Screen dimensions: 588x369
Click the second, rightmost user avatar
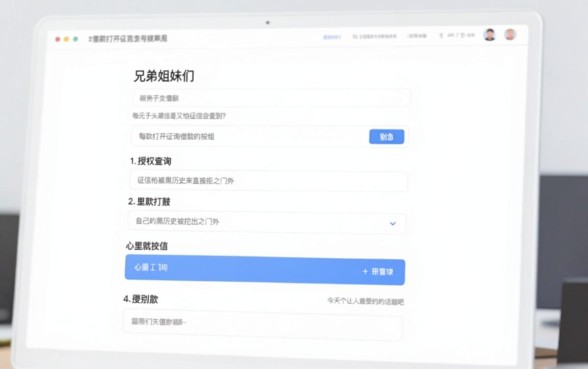click(x=510, y=34)
